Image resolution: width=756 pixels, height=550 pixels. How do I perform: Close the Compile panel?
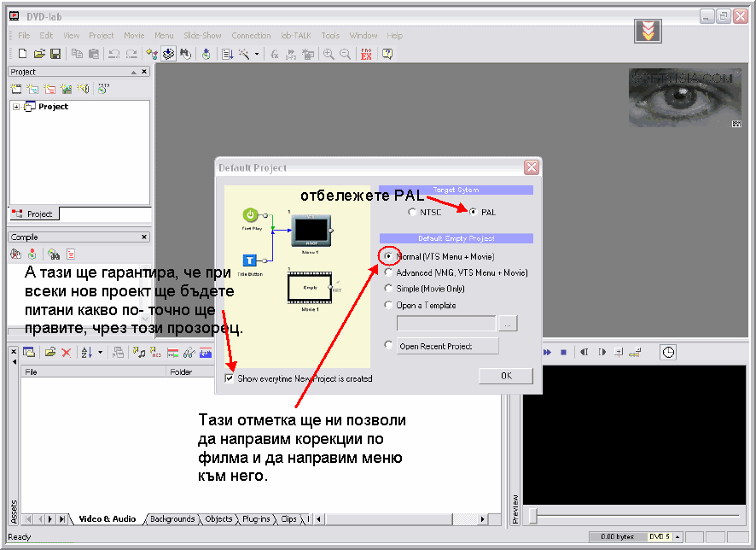click(x=143, y=237)
